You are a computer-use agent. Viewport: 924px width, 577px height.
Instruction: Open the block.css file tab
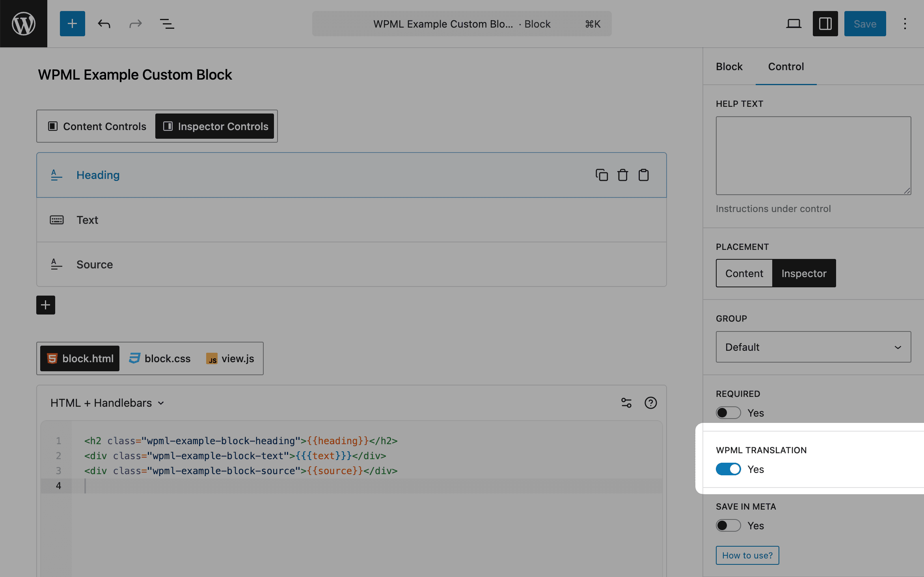(x=160, y=358)
